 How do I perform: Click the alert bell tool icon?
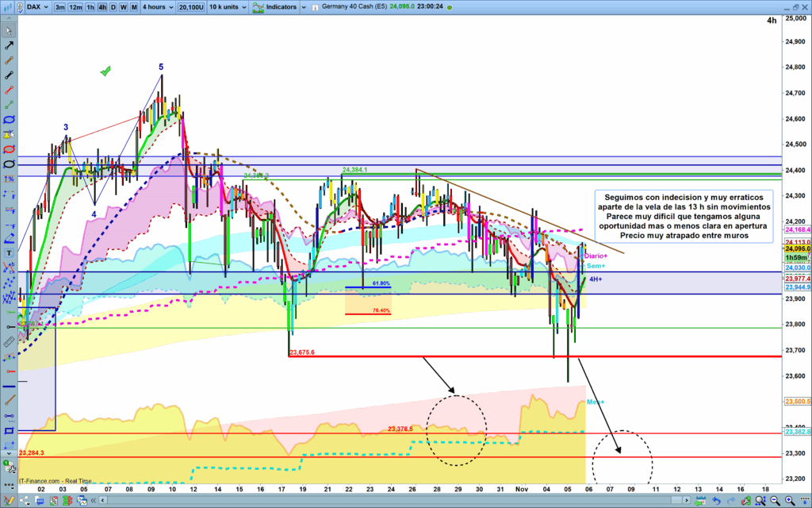9,134
